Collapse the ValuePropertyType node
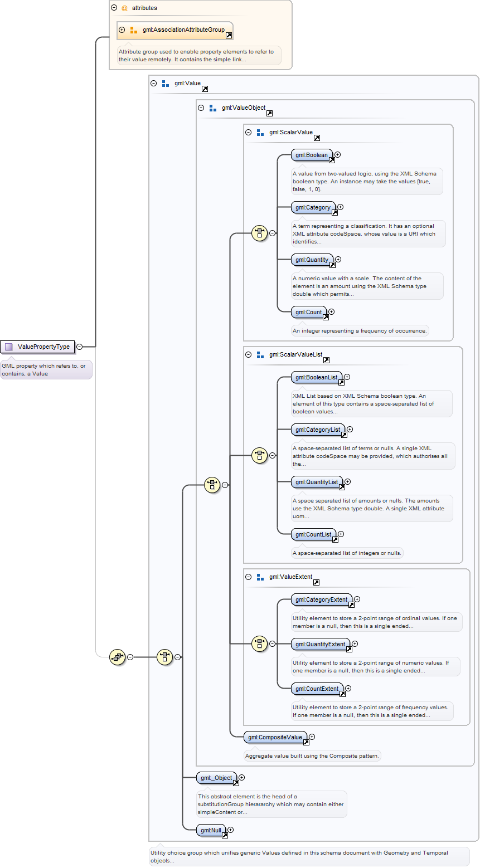The height and width of the screenshot is (868, 480). pyautogui.click(x=79, y=347)
